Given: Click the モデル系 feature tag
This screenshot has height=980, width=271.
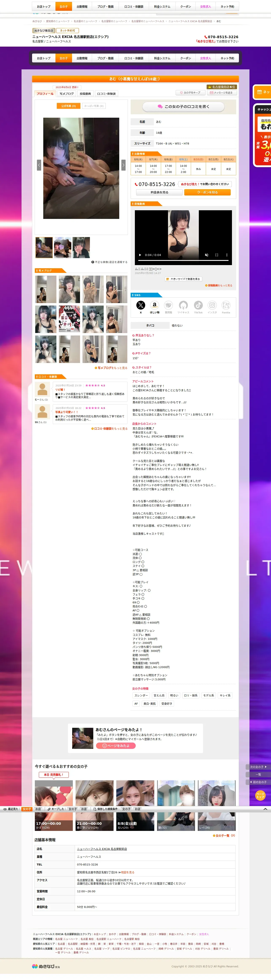Looking at the screenshot, I should [x=208, y=696].
